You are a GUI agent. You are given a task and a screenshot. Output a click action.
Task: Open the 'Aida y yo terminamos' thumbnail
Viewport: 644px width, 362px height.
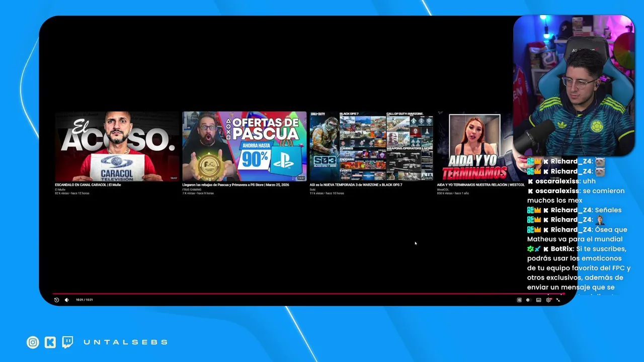(475, 146)
